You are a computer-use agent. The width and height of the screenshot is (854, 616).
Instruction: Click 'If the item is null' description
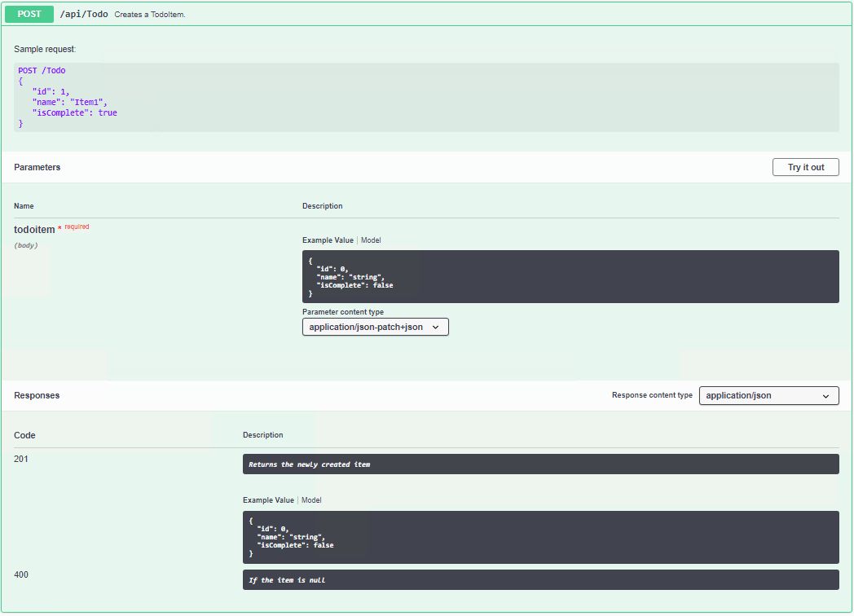coord(287,580)
